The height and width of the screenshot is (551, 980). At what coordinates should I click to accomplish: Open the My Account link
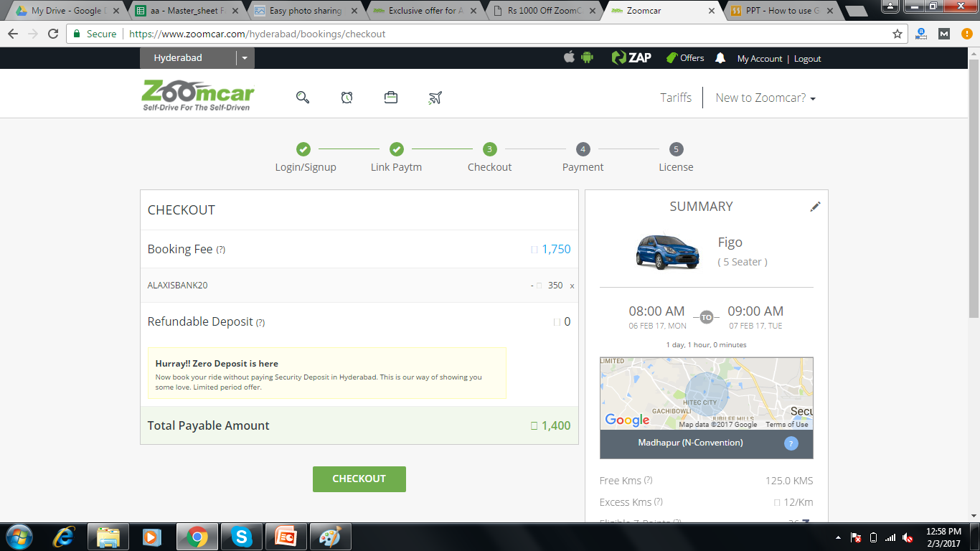coord(760,59)
